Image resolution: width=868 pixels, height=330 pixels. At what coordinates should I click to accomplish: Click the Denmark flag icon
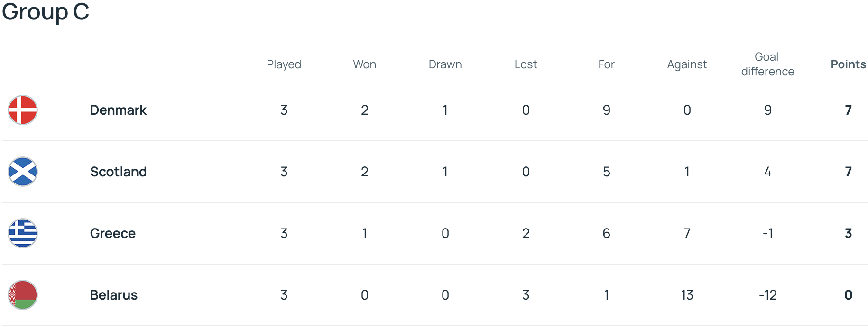tap(23, 110)
